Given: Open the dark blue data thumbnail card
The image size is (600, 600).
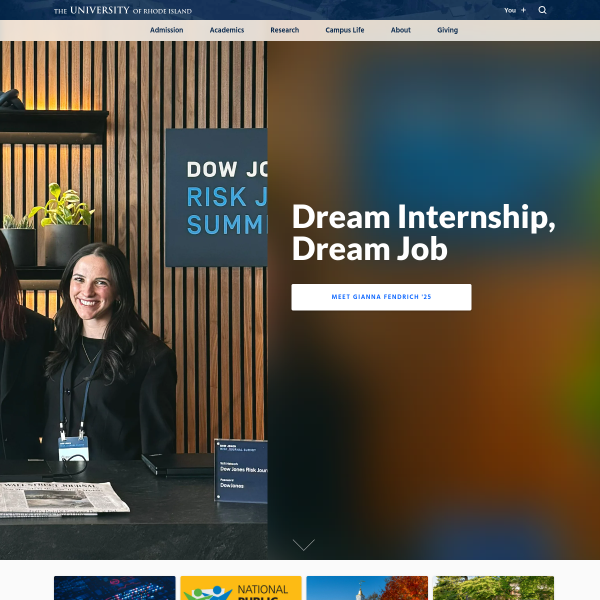Looking at the screenshot, I should pos(115,588).
